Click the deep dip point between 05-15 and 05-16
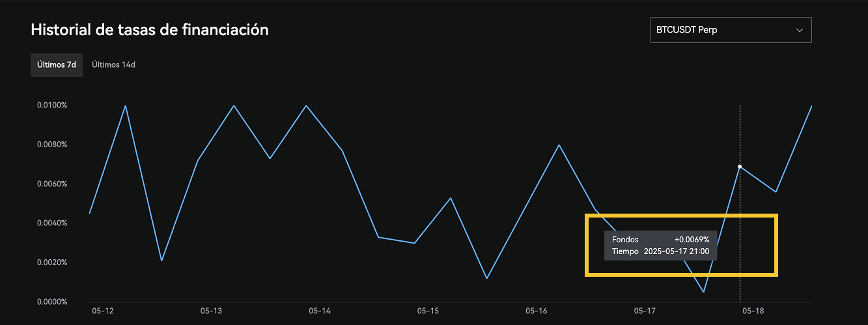Screen dimensions: 868x325 (x=486, y=278)
